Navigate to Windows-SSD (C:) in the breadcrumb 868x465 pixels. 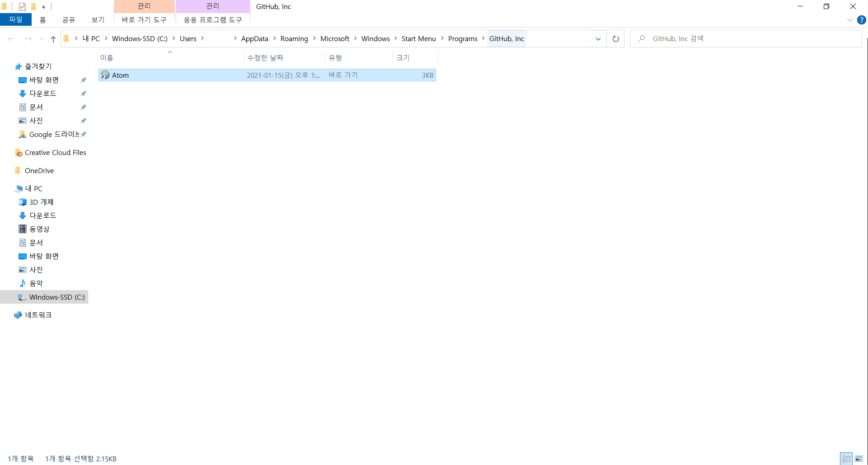click(140, 39)
